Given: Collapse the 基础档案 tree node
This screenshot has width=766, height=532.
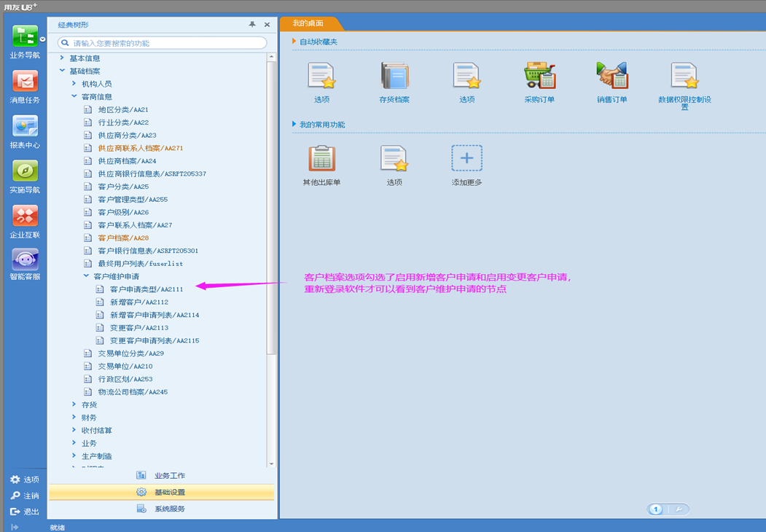Looking at the screenshot, I should (62, 71).
